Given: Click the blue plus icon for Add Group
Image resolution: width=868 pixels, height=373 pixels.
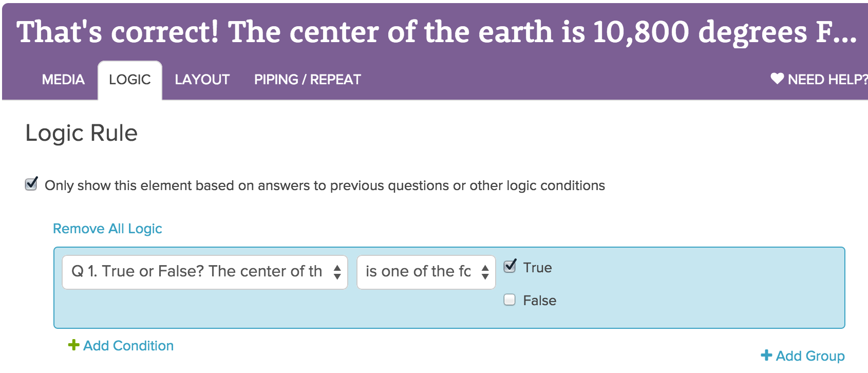Looking at the screenshot, I should [766, 355].
